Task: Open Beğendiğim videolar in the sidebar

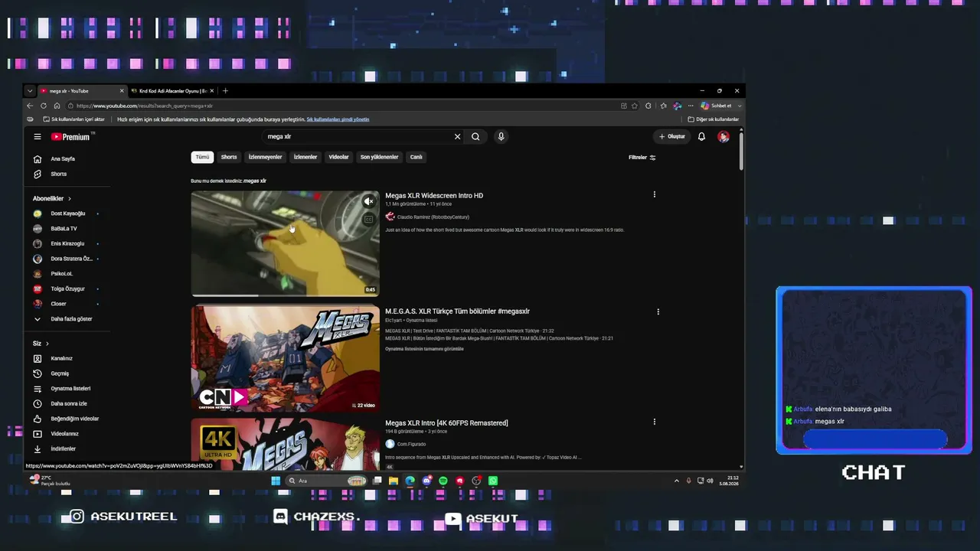Action: point(74,419)
